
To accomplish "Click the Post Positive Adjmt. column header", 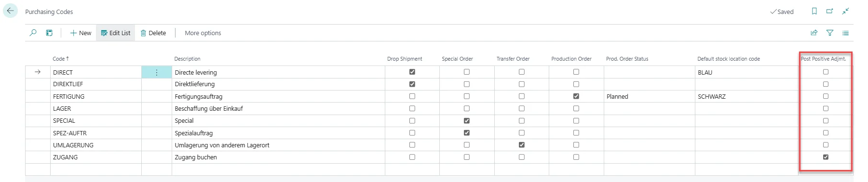I will tap(823, 59).
